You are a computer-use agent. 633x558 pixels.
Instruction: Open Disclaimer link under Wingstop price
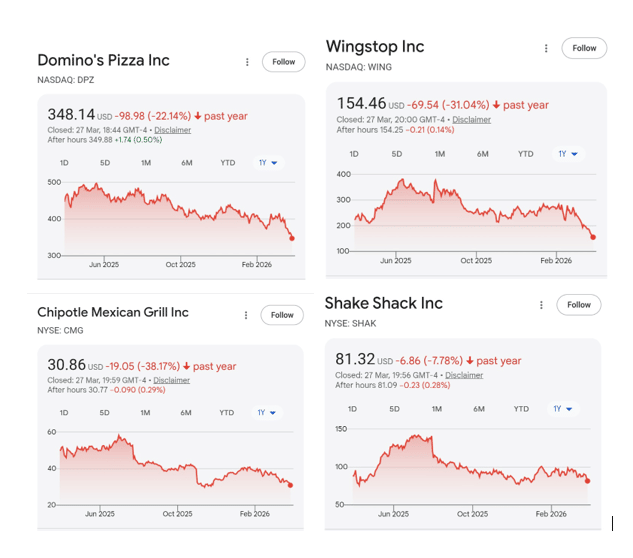click(x=471, y=120)
